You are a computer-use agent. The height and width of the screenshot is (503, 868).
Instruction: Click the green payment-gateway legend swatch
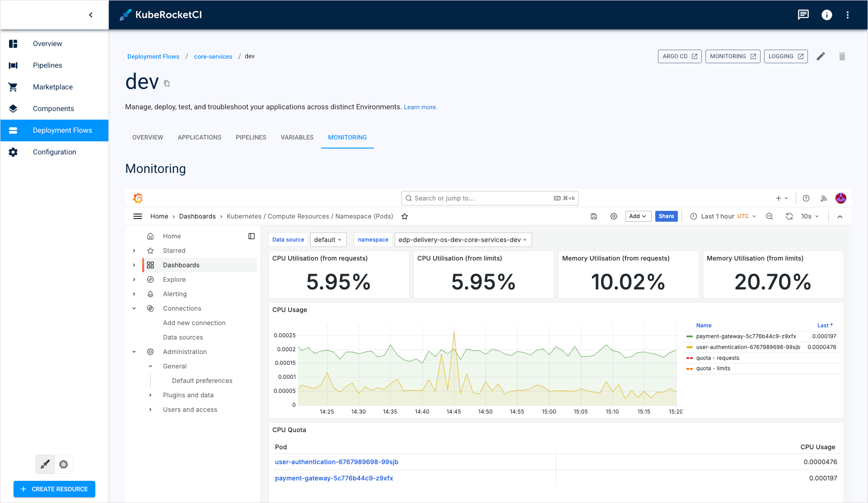(x=690, y=336)
